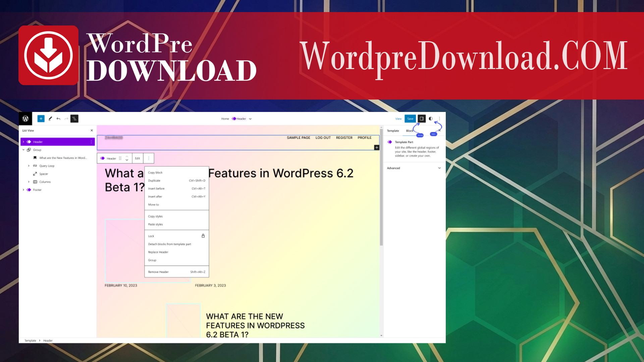Toggle the List View toolbar button
644x362 pixels.
coord(74,119)
